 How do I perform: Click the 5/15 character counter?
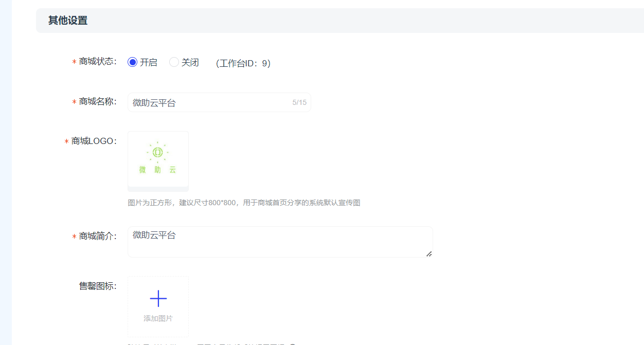(x=299, y=103)
